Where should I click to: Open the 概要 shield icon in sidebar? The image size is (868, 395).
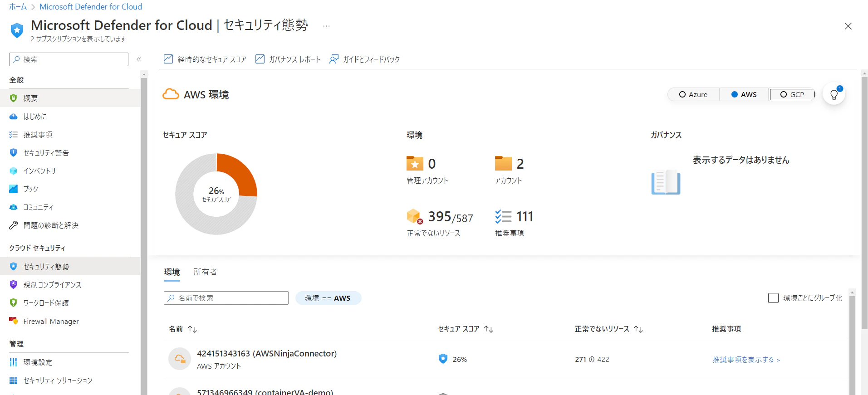click(x=14, y=98)
